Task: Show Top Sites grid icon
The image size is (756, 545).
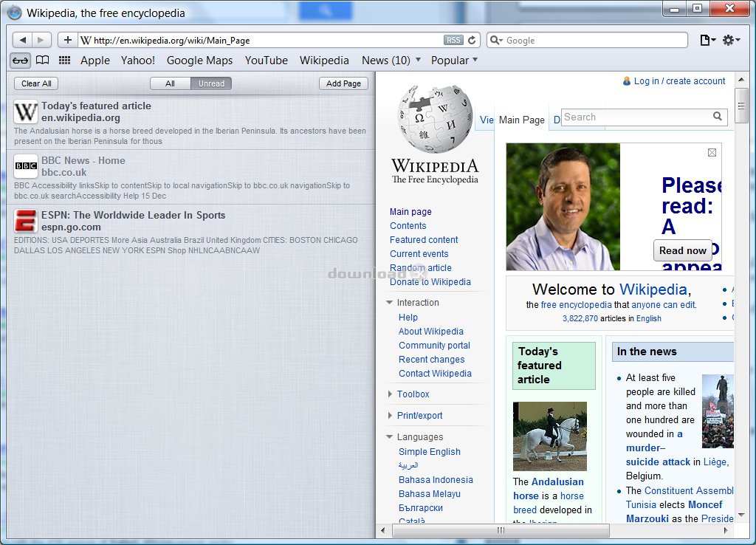Action: pos(65,61)
